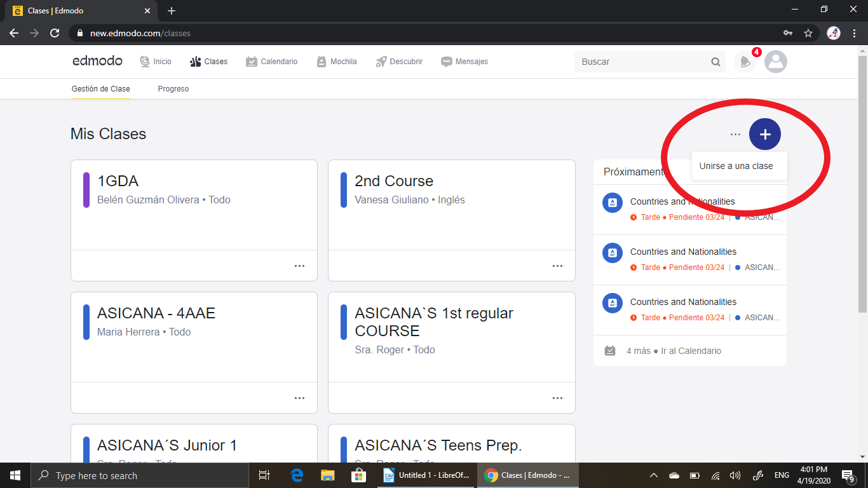Go back in browser
Image resolution: width=868 pixels, height=488 pixels.
14,33
